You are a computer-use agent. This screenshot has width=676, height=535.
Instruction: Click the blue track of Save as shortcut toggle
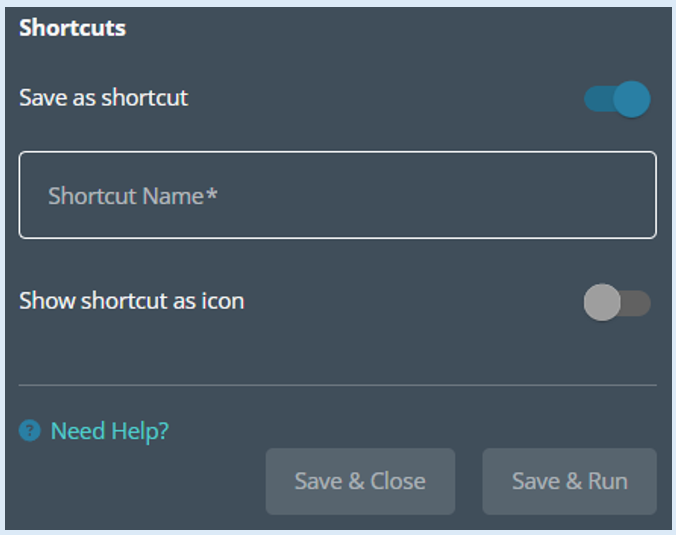598,99
